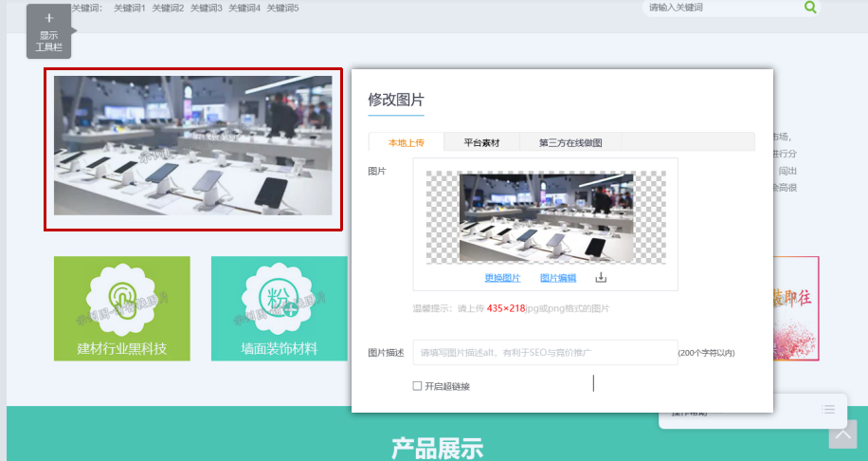Screen dimensions: 868x461
Task: Enable the 开启超链接 checkbox
Action: coord(417,386)
